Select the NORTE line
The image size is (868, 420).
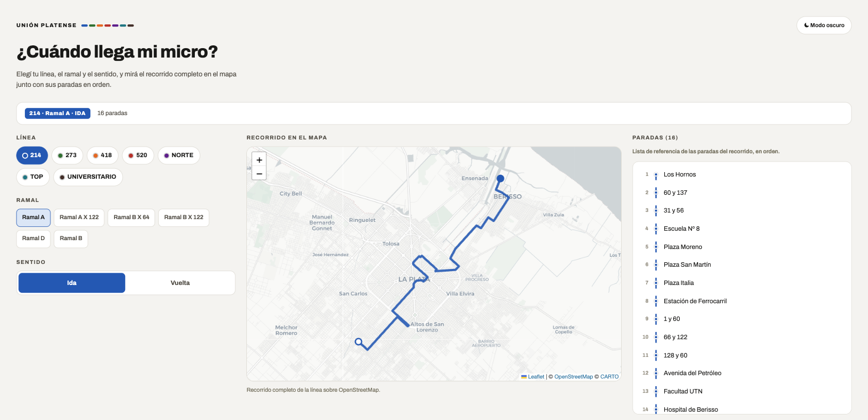179,155
